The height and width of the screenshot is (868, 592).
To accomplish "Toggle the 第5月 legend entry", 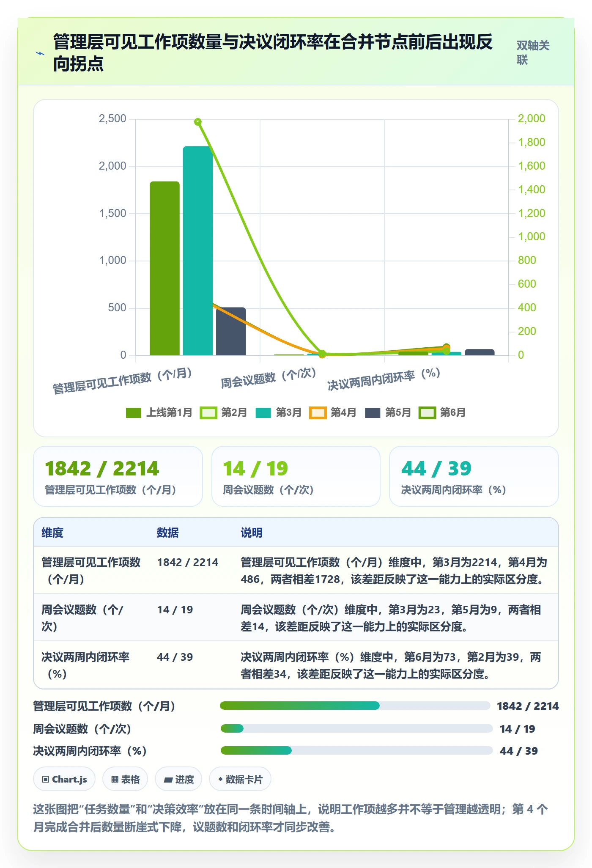I will (x=388, y=413).
